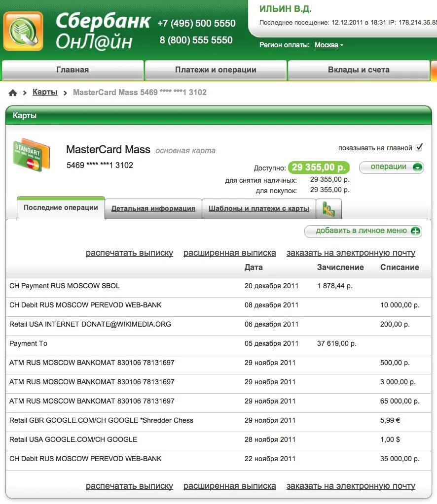Click the 37 619,00 р. credit amount
437x504 pixels.
click(x=336, y=343)
